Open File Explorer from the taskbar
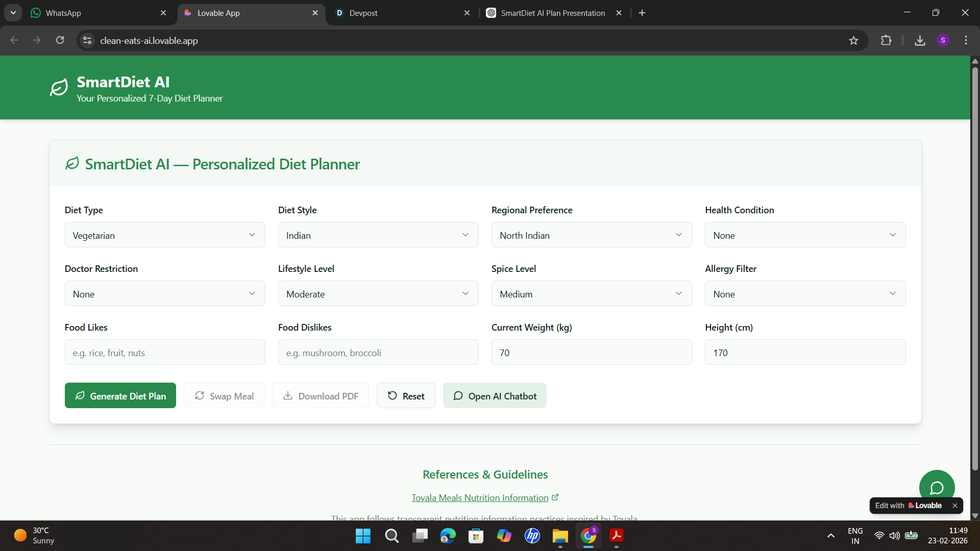Screen dimensions: 980x551 560,536
